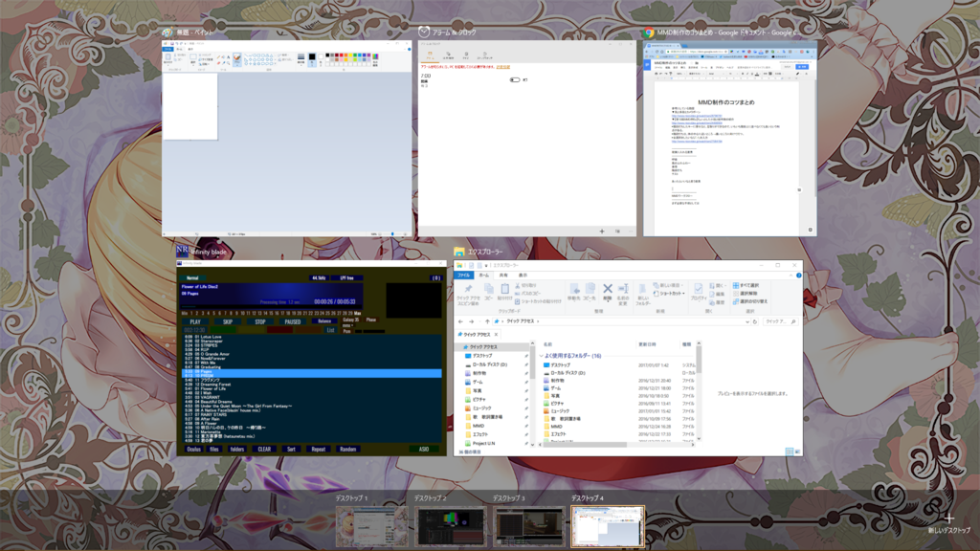The image size is (980, 551).
Task: Click the Explorer up-directory arrow
Action: point(487,321)
